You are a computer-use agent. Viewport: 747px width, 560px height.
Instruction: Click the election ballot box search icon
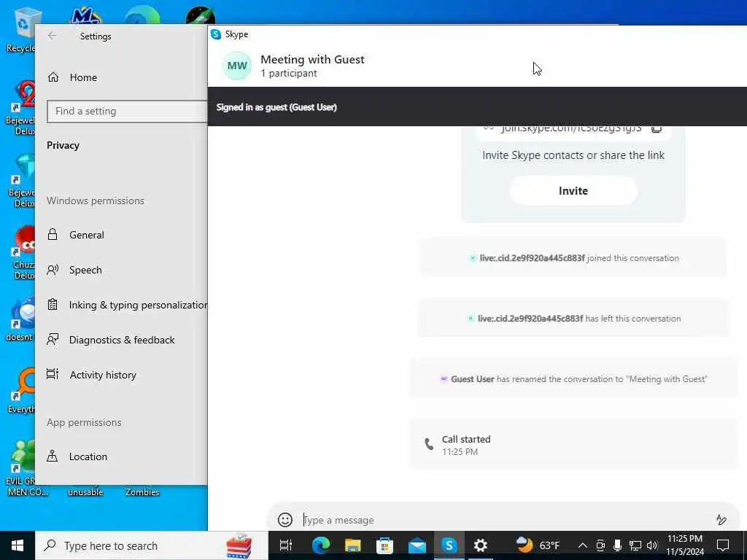point(239,545)
